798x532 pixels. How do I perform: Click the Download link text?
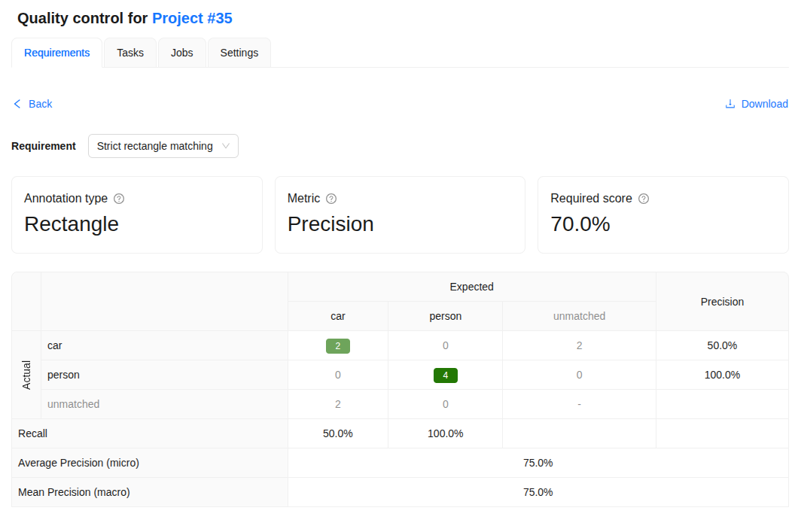(764, 104)
